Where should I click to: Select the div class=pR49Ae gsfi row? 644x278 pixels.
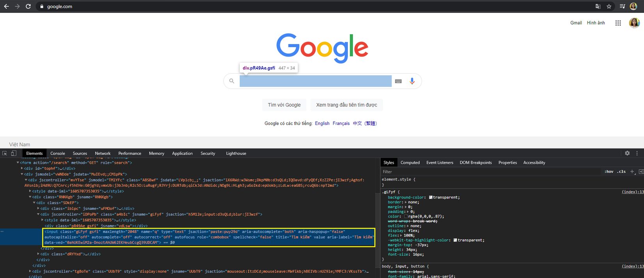96,226
